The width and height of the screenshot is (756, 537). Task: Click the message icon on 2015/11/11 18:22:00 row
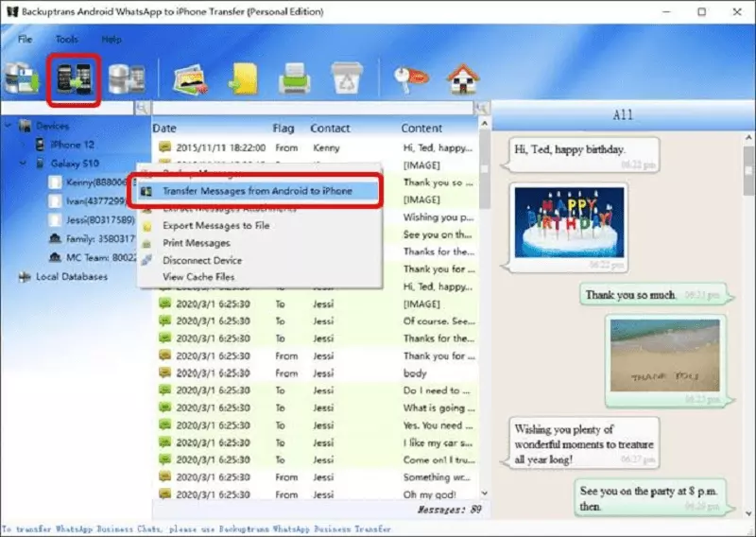pos(164,147)
